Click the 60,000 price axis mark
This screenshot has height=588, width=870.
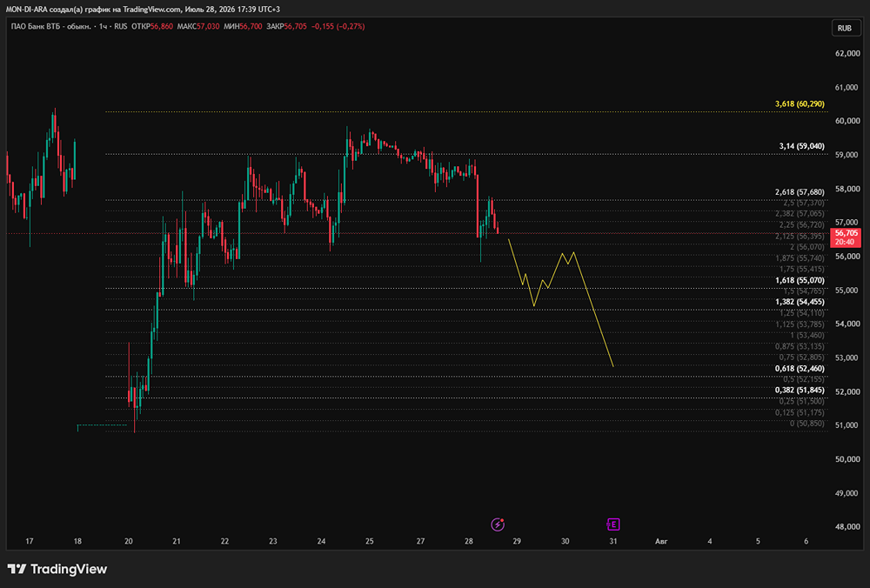click(x=847, y=121)
